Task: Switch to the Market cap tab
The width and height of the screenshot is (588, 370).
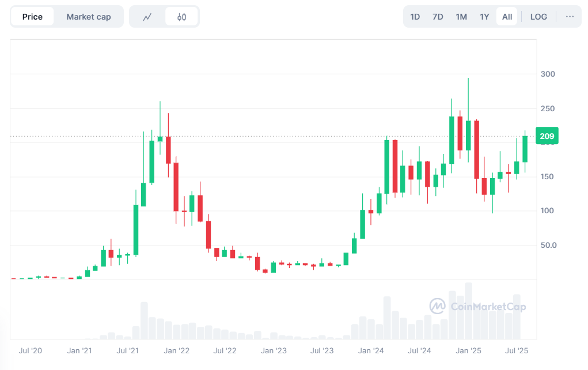Action: coord(89,17)
